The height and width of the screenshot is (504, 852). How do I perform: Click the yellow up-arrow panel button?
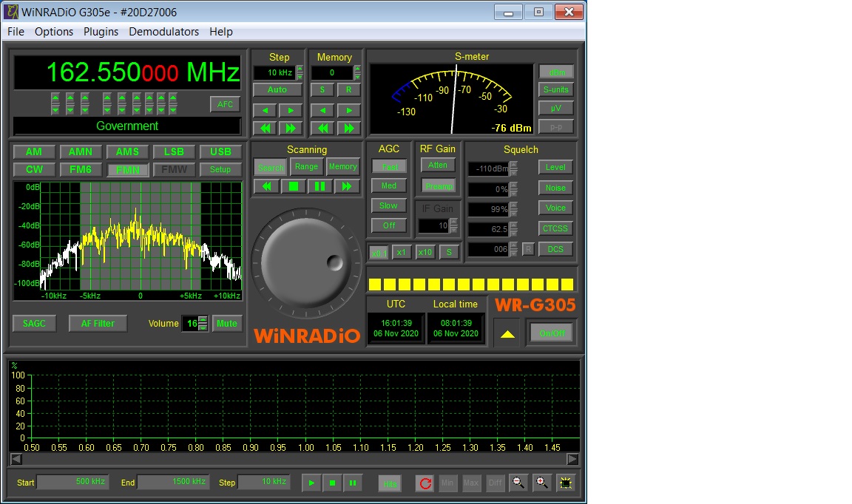(507, 333)
